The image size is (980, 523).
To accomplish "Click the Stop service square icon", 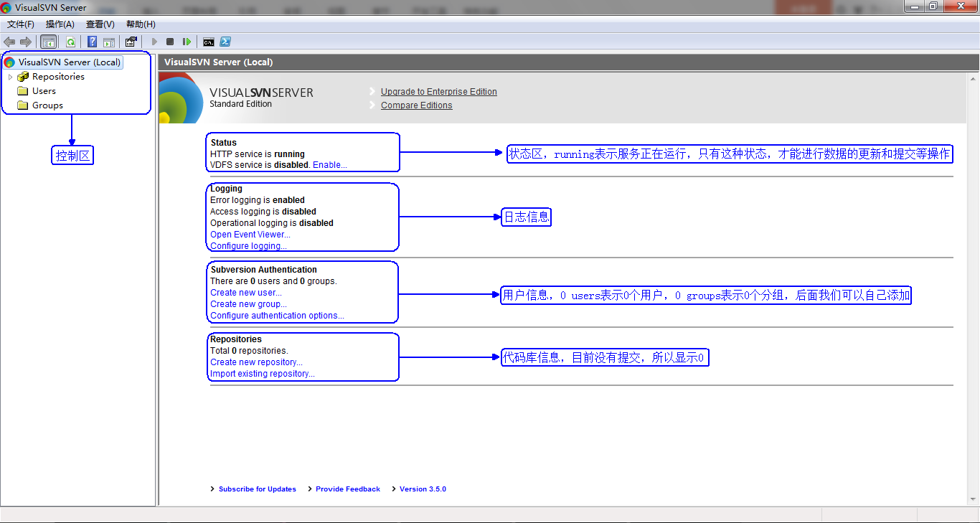I will [x=170, y=42].
